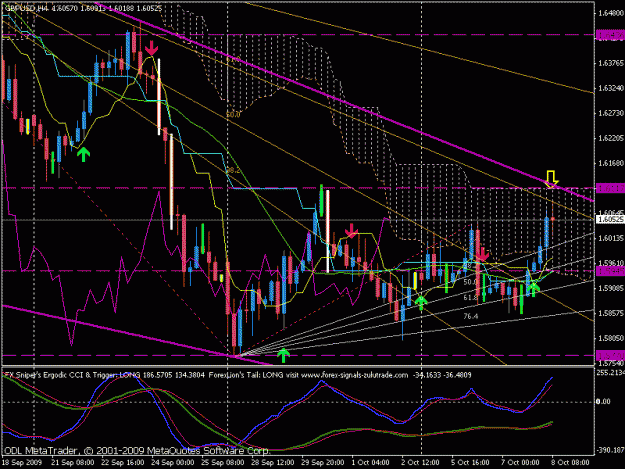Select the 1.62730 price axis label
625x469 pixels.
tap(610, 113)
